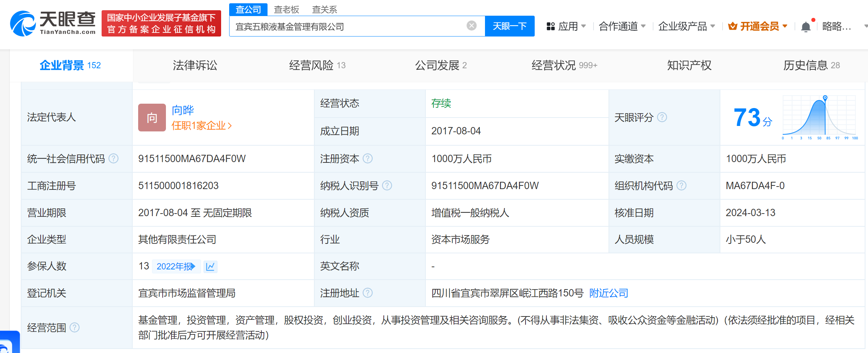Click the insured count trend chart icon
The image size is (868, 353).
[210, 266]
